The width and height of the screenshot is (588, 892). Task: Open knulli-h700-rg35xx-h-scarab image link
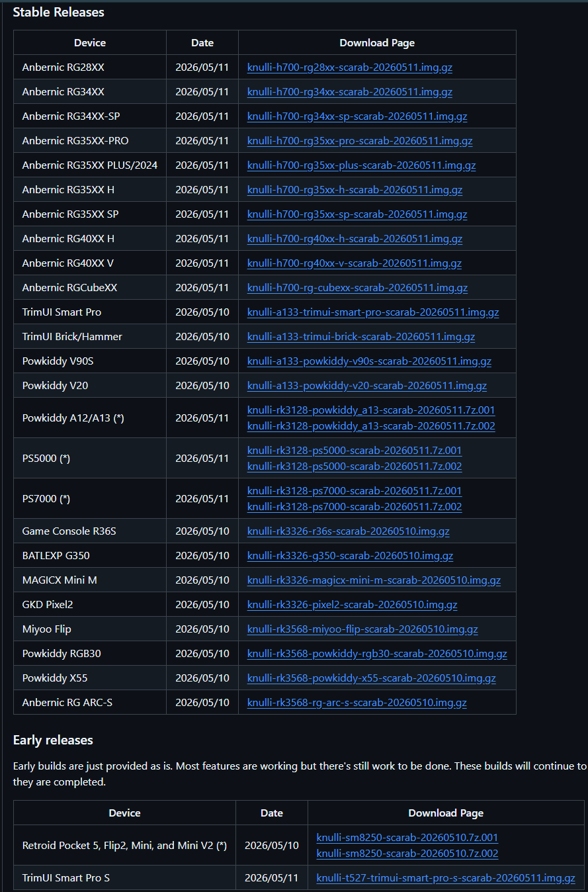click(355, 189)
